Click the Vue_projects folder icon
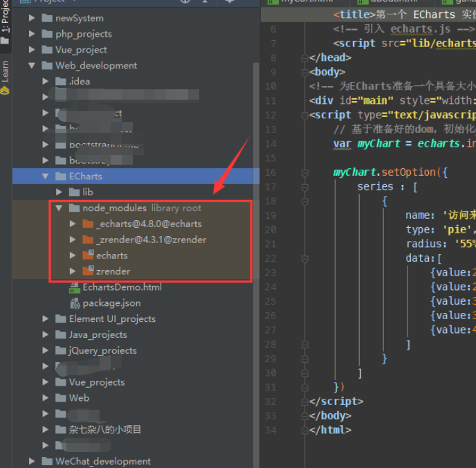This screenshot has width=476, height=468. click(x=61, y=382)
